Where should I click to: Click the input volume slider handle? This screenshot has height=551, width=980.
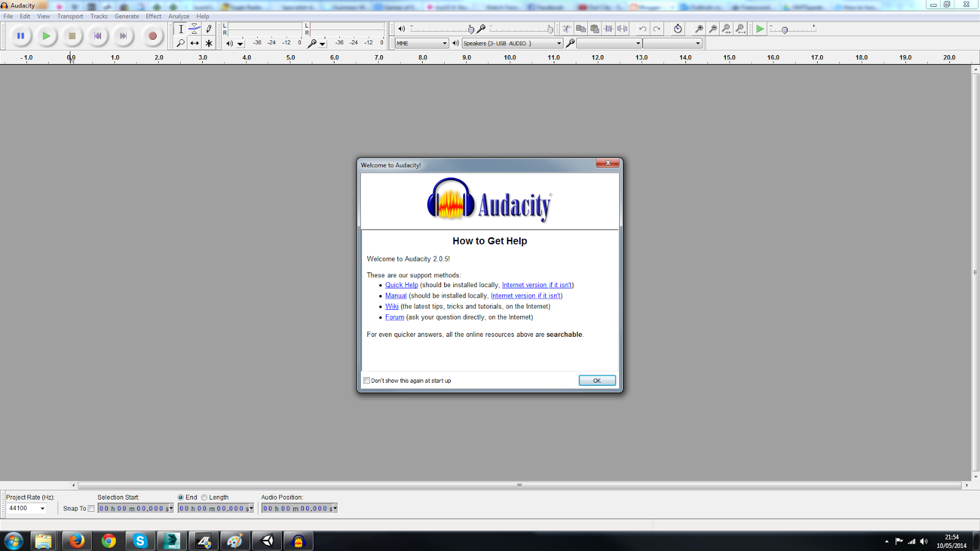[x=550, y=29]
